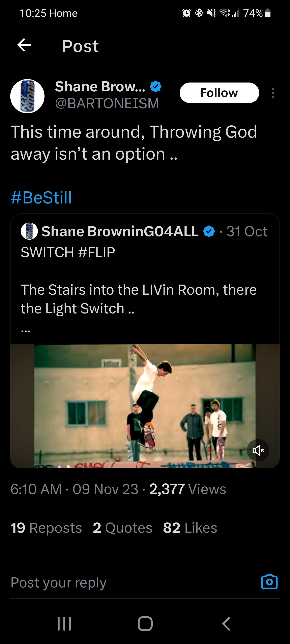Follow the @BARTONEISM account
This screenshot has width=290, height=644.
219,93
